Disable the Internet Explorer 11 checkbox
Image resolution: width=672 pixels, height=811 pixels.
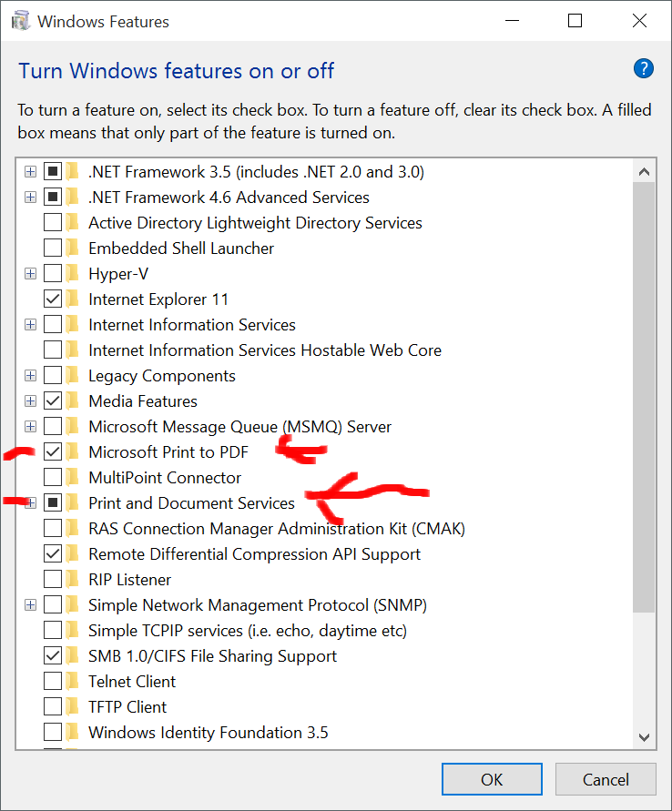(x=53, y=299)
